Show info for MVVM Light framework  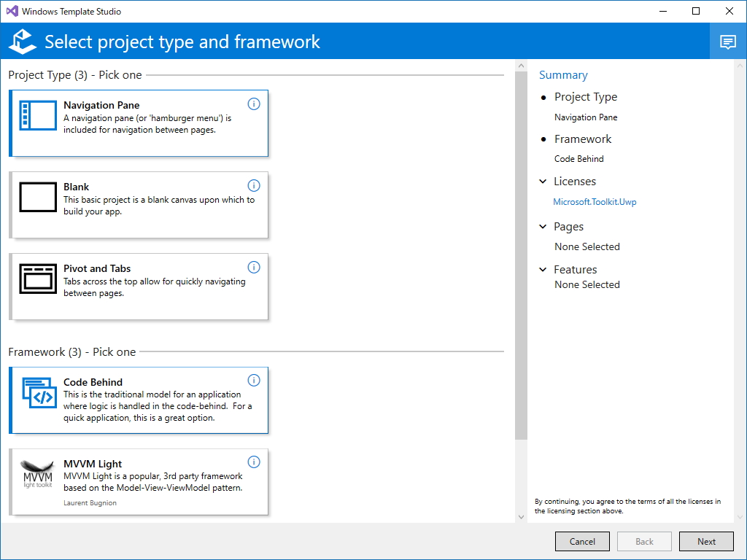(x=254, y=462)
